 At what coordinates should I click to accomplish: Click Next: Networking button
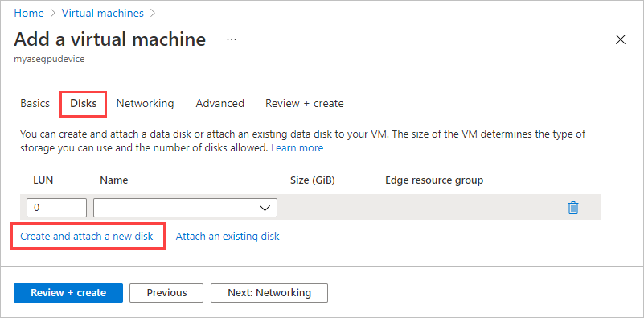coord(269,293)
